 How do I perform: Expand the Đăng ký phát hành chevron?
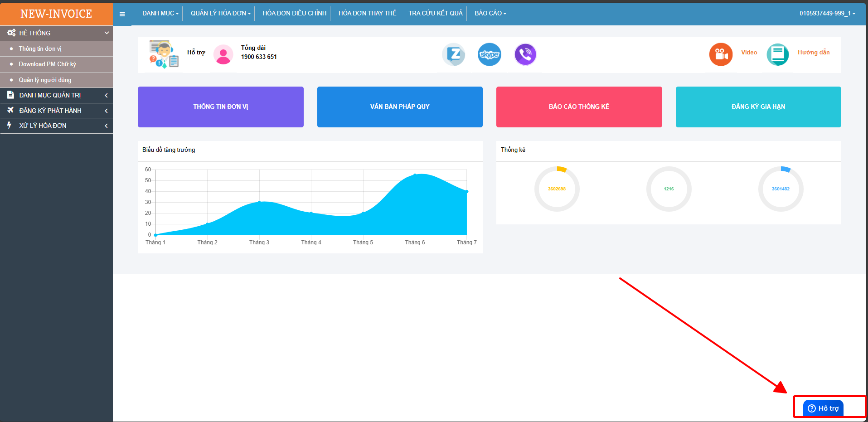pyautogui.click(x=106, y=111)
